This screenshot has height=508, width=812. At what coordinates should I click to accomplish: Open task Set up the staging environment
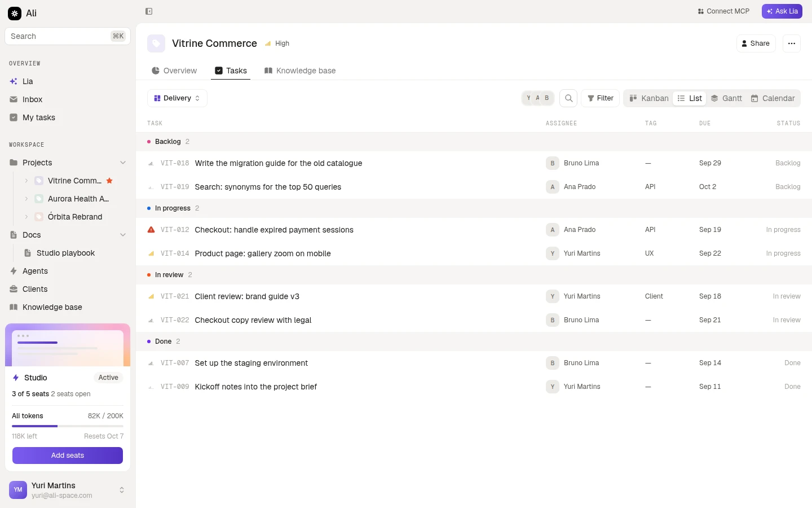[251, 363]
